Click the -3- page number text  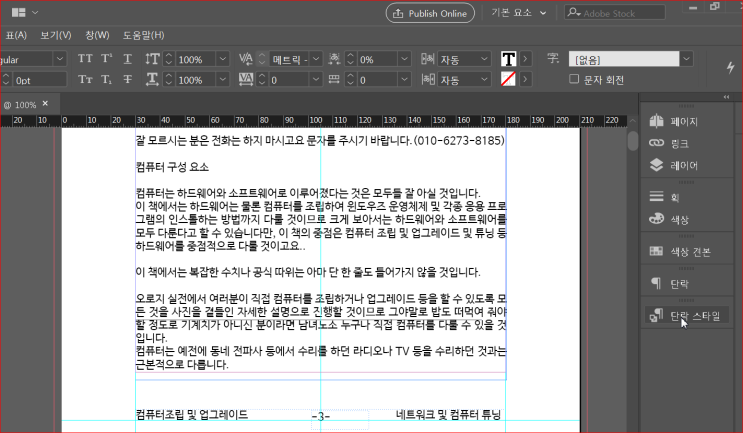point(321,416)
